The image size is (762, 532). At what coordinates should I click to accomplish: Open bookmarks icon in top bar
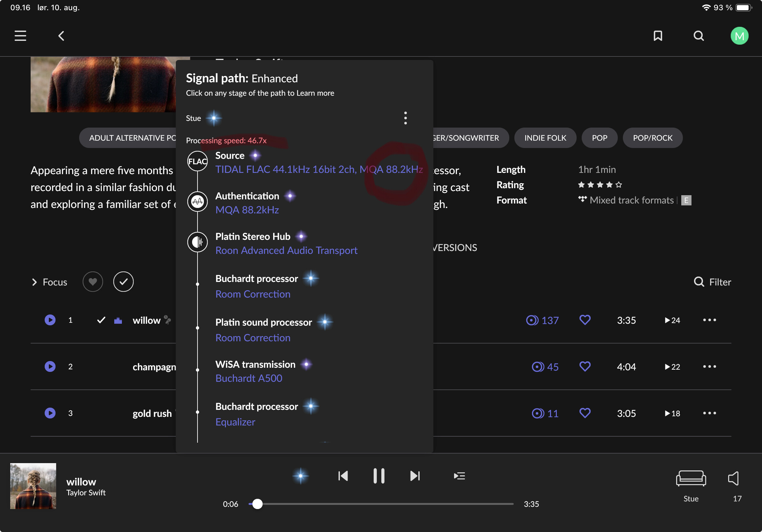(x=658, y=36)
